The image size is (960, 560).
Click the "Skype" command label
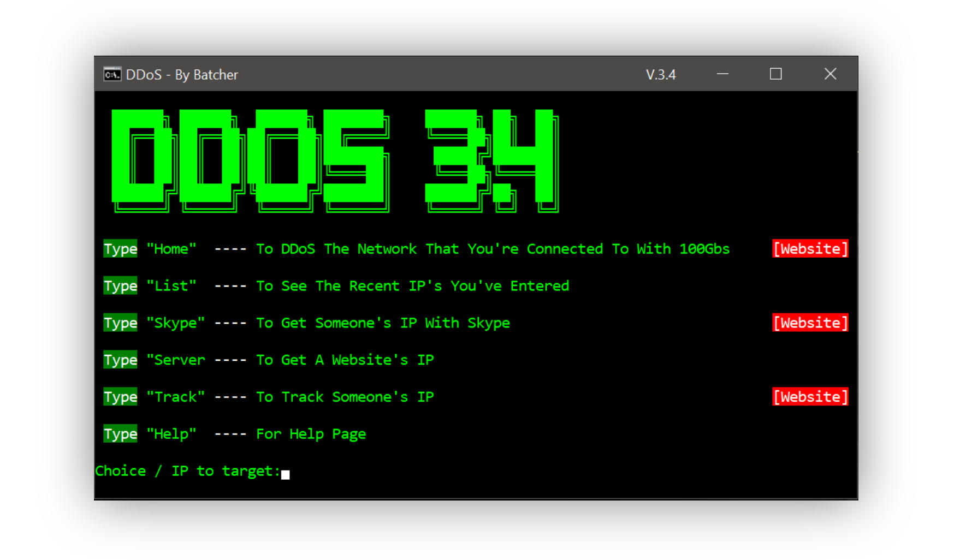click(176, 323)
